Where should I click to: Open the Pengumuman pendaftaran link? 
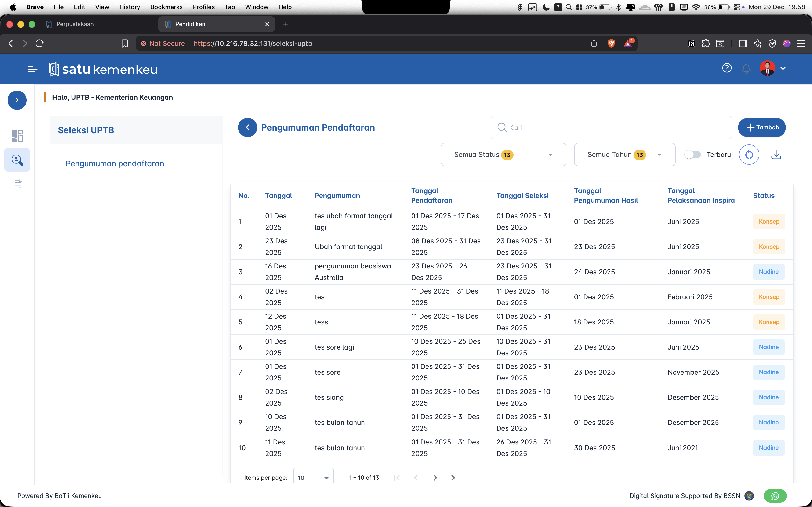point(115,164)
